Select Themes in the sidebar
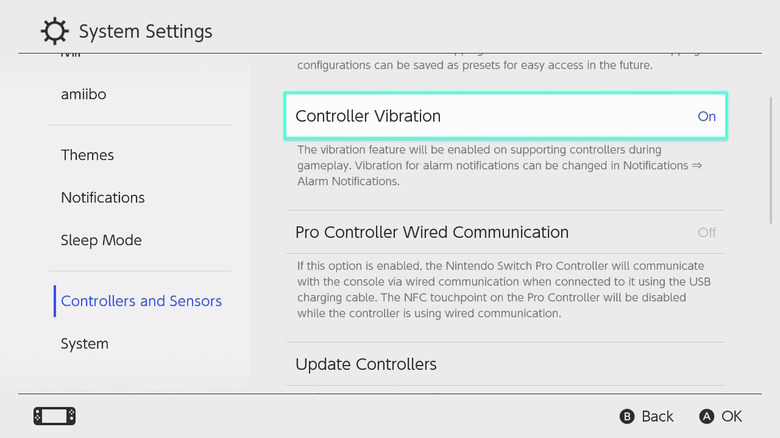Screen dimensions: 780x438 87,155
